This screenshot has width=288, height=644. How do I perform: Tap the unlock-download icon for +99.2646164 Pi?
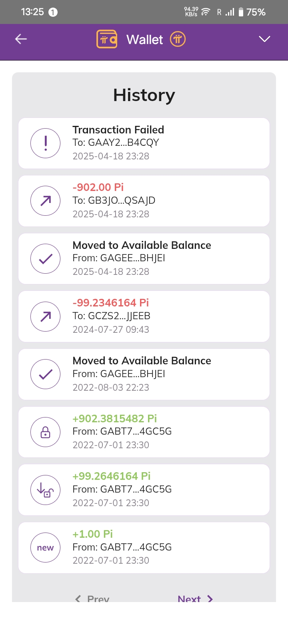46,490
